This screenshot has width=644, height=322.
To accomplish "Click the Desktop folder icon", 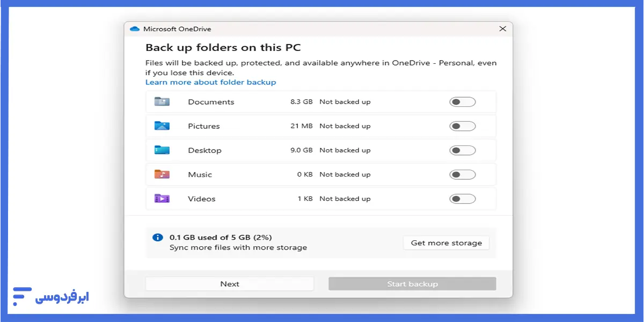I will [162, 150].
